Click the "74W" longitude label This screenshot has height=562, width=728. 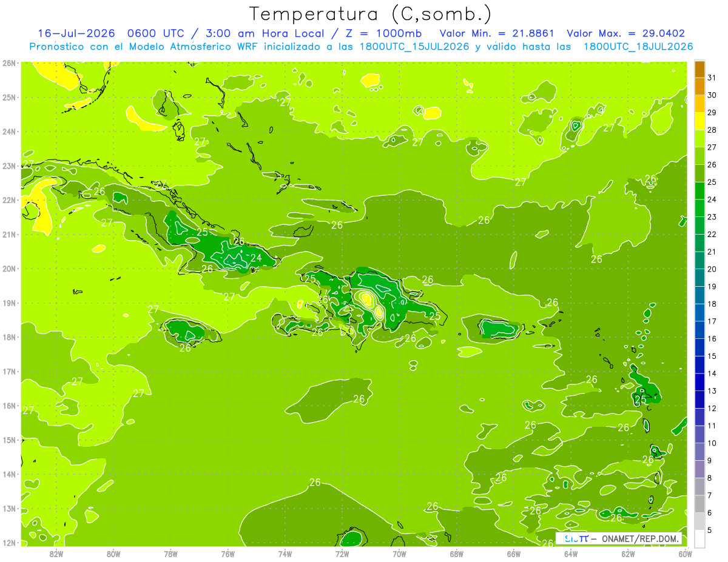tap(285, 554)
